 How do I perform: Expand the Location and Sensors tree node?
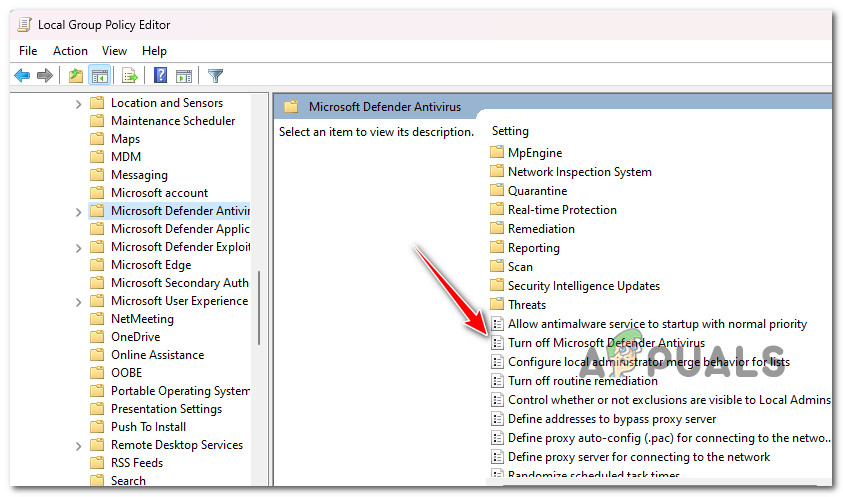78,104
